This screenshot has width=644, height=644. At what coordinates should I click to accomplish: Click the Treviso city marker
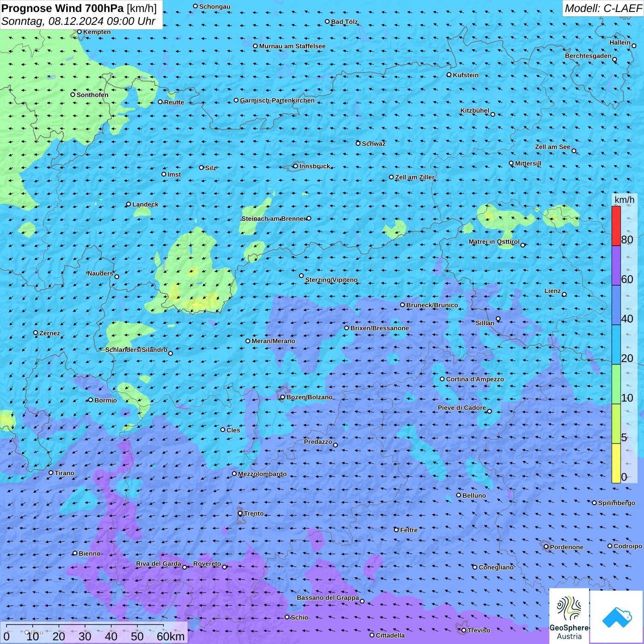tap(464, 630)
